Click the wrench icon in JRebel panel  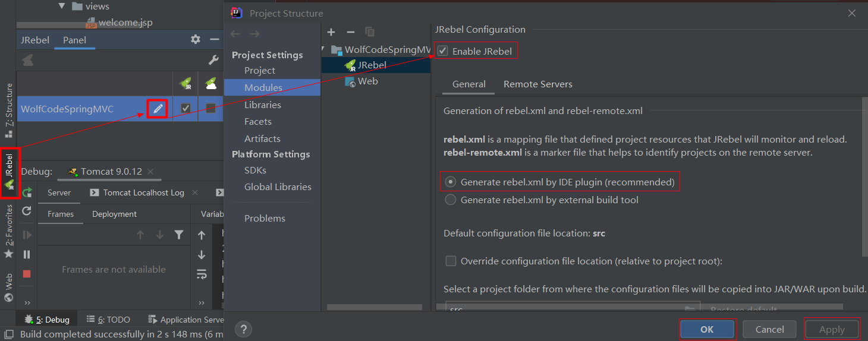[213, 60]
